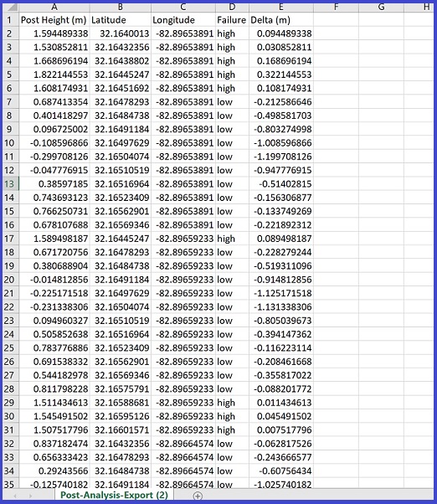Select cell with value -1.199708126

(280, 157)
